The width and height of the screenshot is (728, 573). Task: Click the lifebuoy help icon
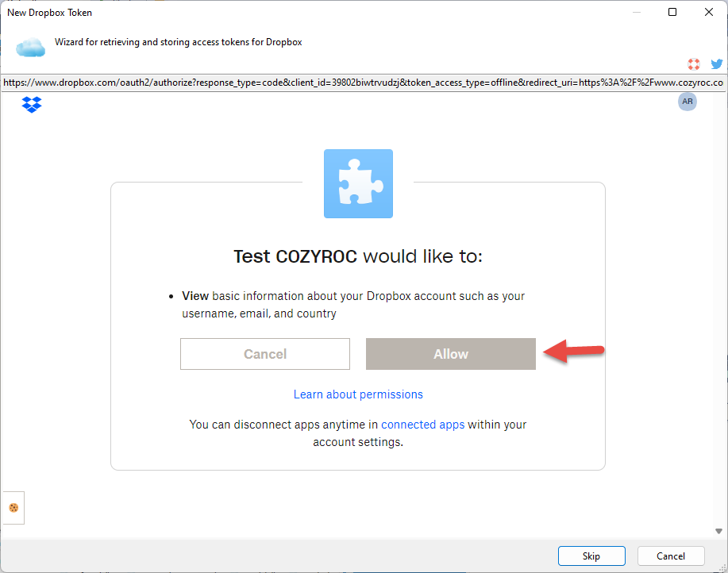click(x=694, y=64)
